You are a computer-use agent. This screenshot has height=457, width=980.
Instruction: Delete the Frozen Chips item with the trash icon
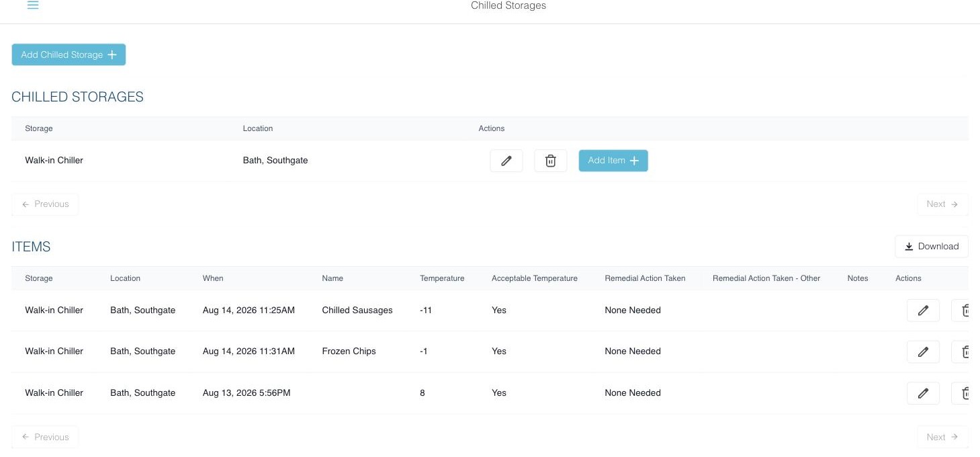coord(961,351)
